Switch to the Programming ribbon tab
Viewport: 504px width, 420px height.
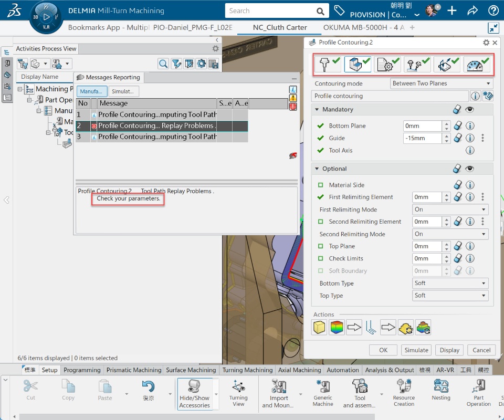tap(82, 370)
